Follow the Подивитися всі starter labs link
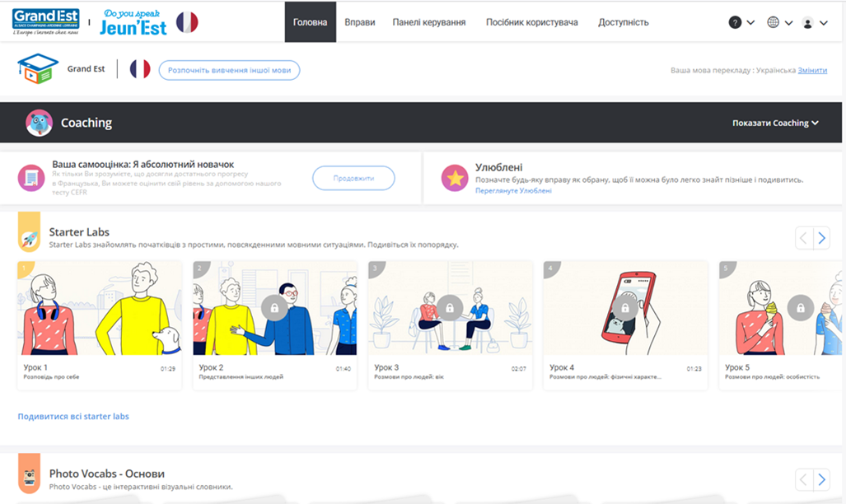Image resolution: width=846 pixels, height=504 pixels. pos(73,417)
